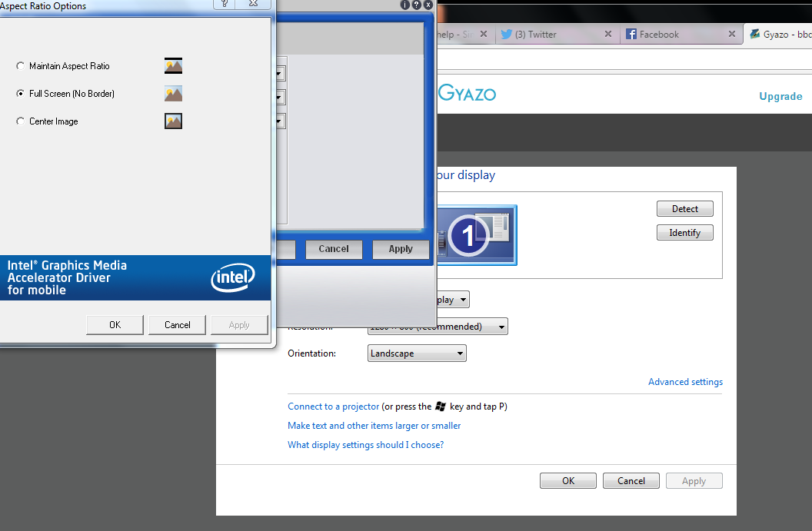This screenshot has width=812, height=531.
Task: Select the Maintain Aspect Ratio radio button
Action: pos(20,66)
